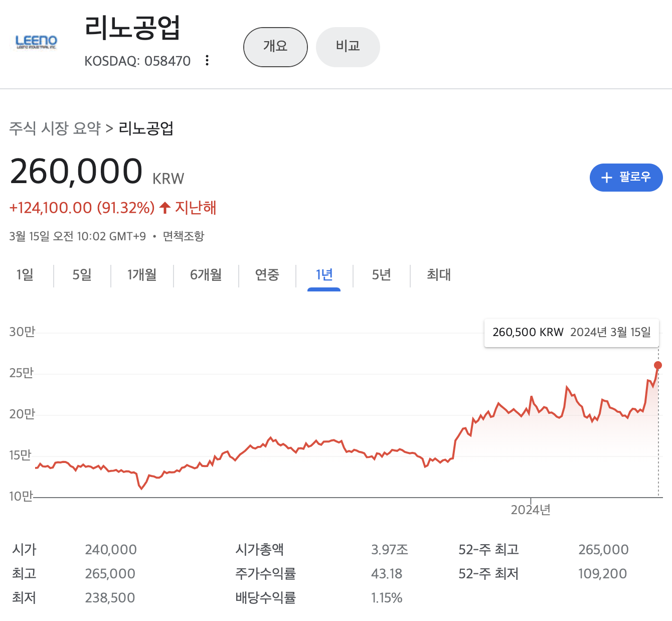Image resolution: width=672 pixels, height=621 pixels.
Task: Switch to the 5일 range tab
Action: tap(82, 275)
